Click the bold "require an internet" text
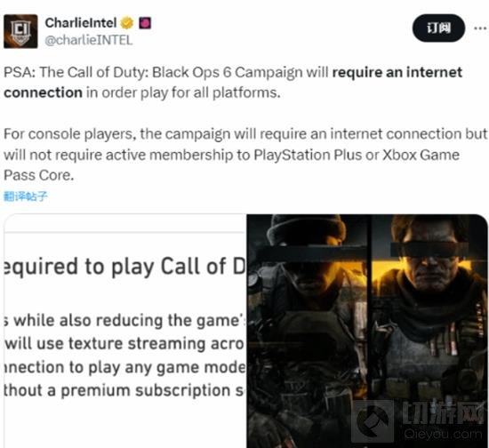The width and height of the screenshot is (489, 448). pyautogui.click(x=397, y=72)
